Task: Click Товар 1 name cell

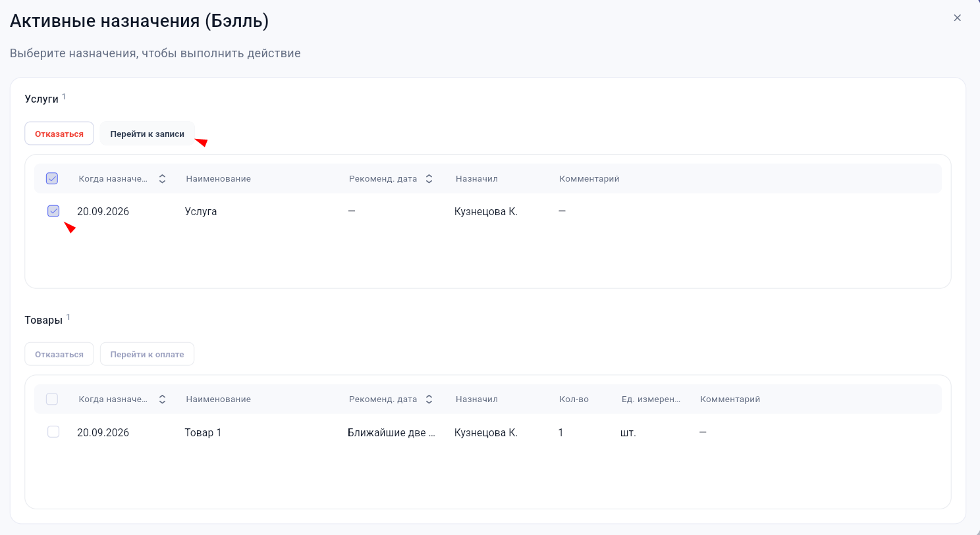Action: point(203,432)
